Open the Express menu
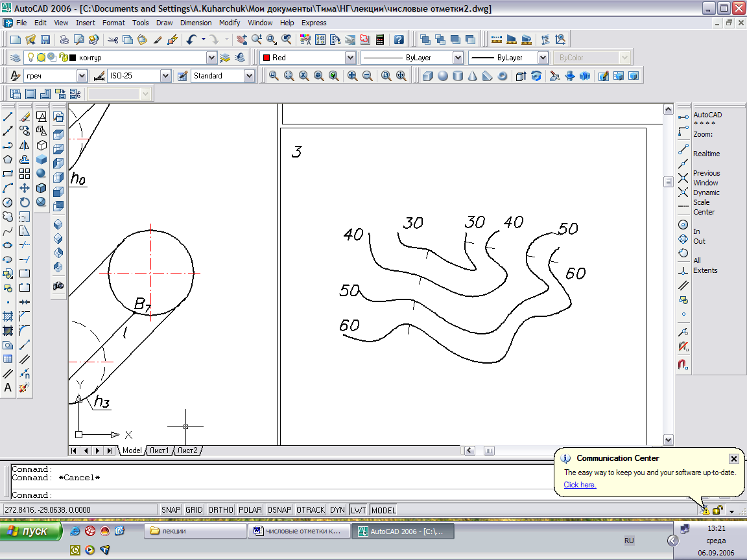The image size is (747, 560). click(314, 23)
